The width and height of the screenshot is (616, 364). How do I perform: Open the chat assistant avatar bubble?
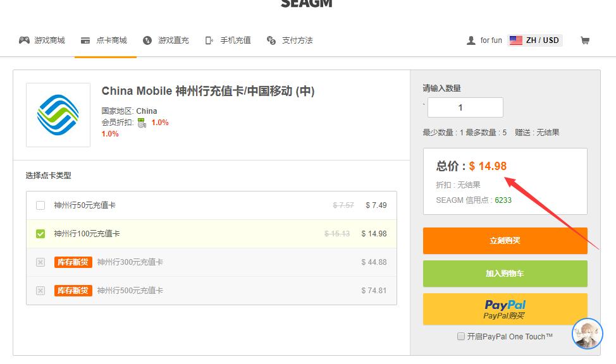[x=588, y=334]
